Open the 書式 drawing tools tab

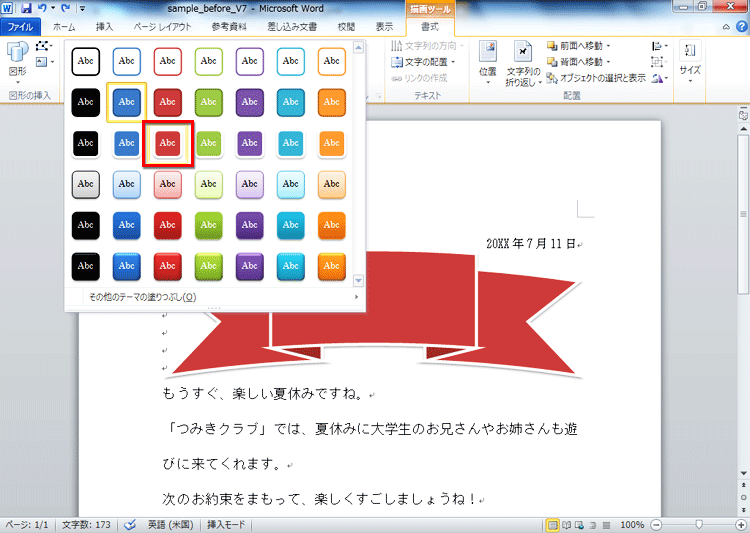430,27
